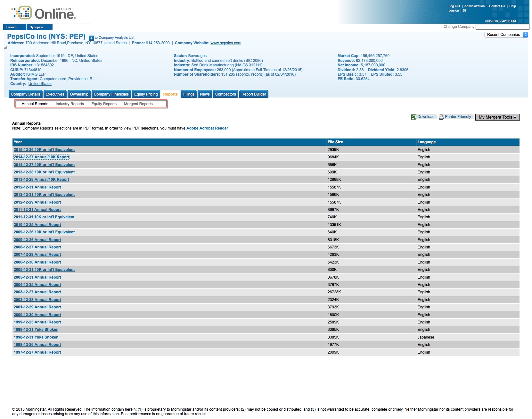The height and width of the screenshot is (419, 532).
Task: Open 2007-12-29 Annual Report
Action: point(37,255)
